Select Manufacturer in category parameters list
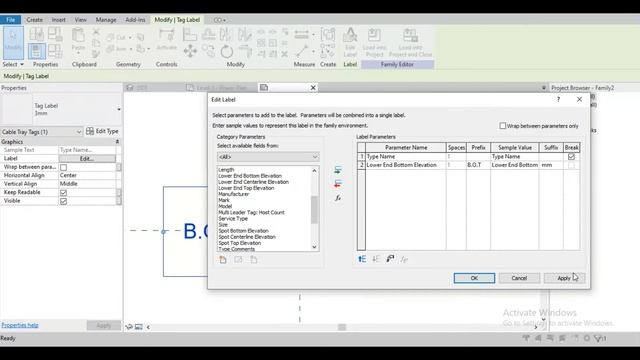640x360 pixels. (233, 194)
